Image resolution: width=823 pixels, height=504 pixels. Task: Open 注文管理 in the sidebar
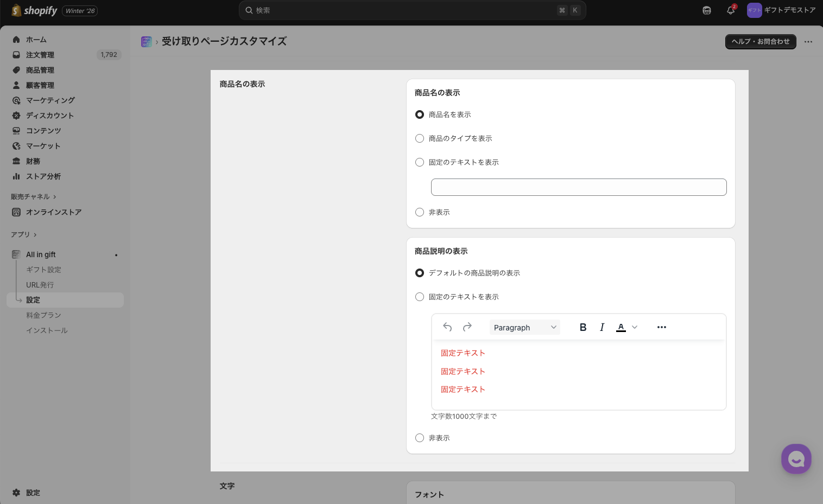(40, 55)
